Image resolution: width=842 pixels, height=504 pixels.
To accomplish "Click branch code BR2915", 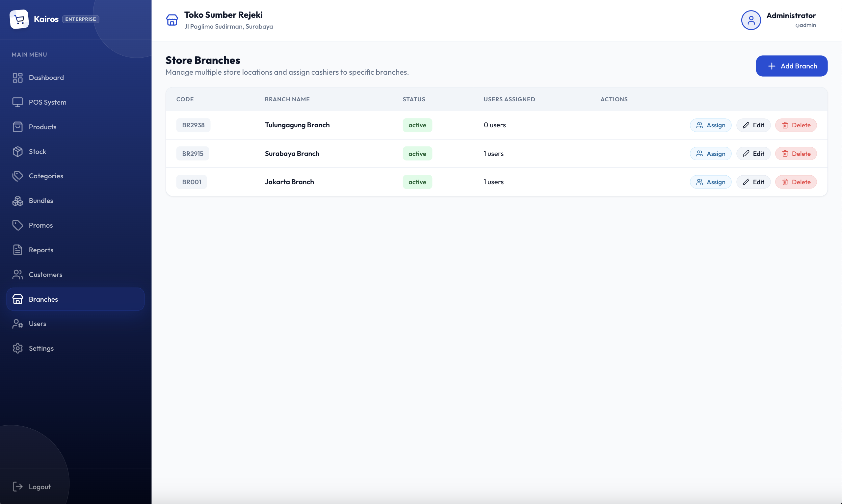I will click(193, 154).
